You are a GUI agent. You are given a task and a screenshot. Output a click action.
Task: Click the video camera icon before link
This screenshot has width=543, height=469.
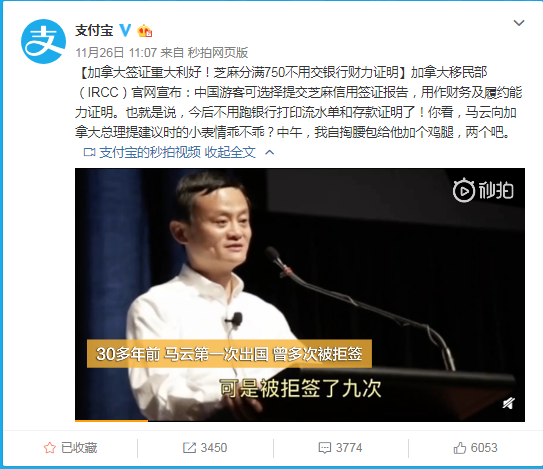[x=89, y=152]
